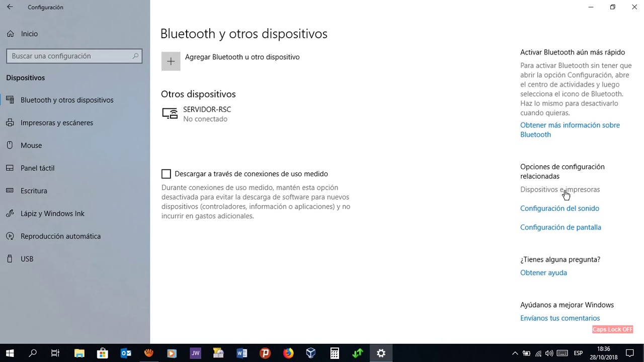Open Firefox from taskbar
The image size is (644, 362).
pyautogui.click(x=288, y=353)
